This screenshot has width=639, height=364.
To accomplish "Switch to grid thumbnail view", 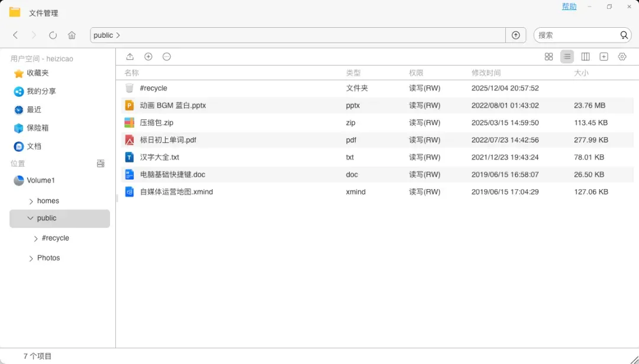I will (x=548, y=57).
